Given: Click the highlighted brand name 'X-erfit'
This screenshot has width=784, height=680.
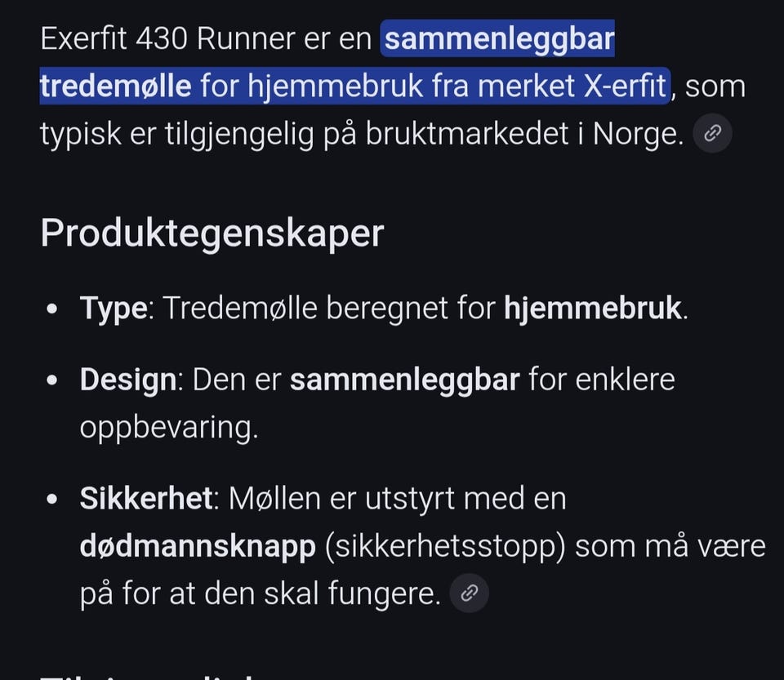Looking at the screenshot, I should point(626,86).
